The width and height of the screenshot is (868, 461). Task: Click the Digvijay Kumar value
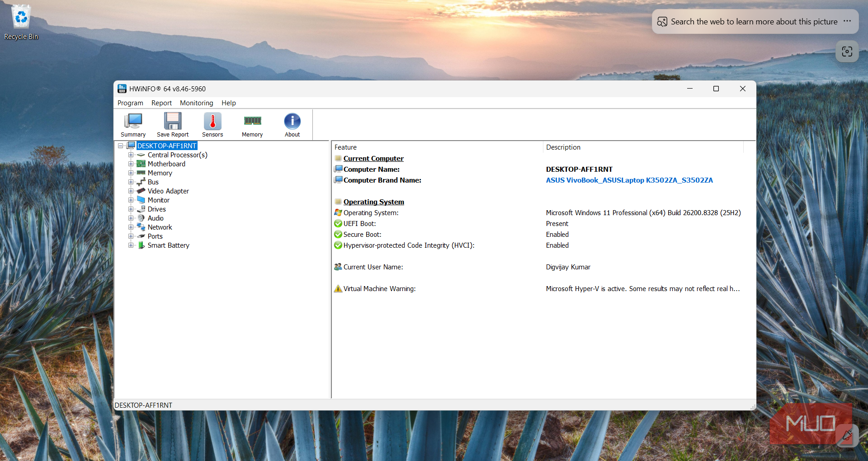(x=568, y=267)
